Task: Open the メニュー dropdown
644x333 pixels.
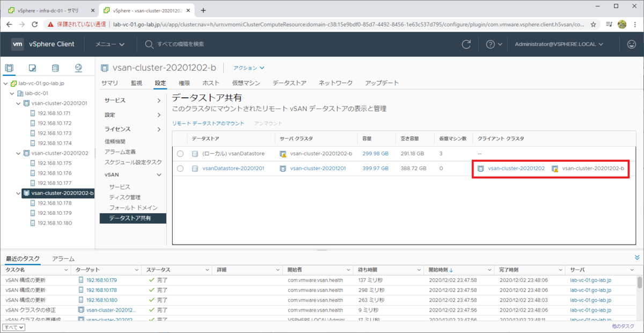Action: (110, 44)
